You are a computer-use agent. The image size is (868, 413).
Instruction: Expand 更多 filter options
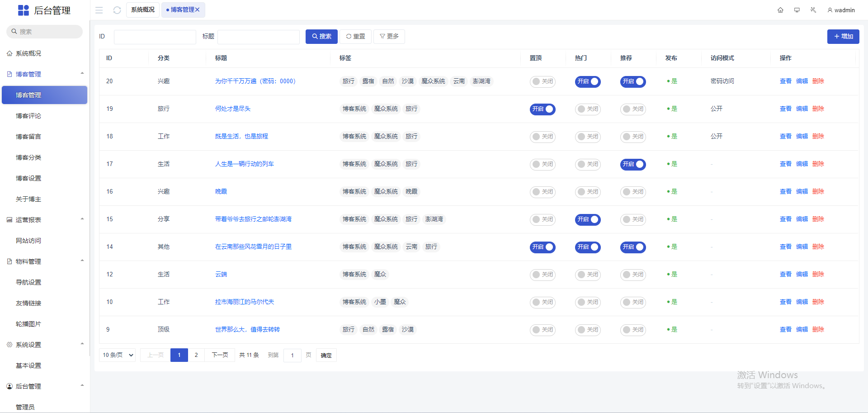click(x=389, y=37)
